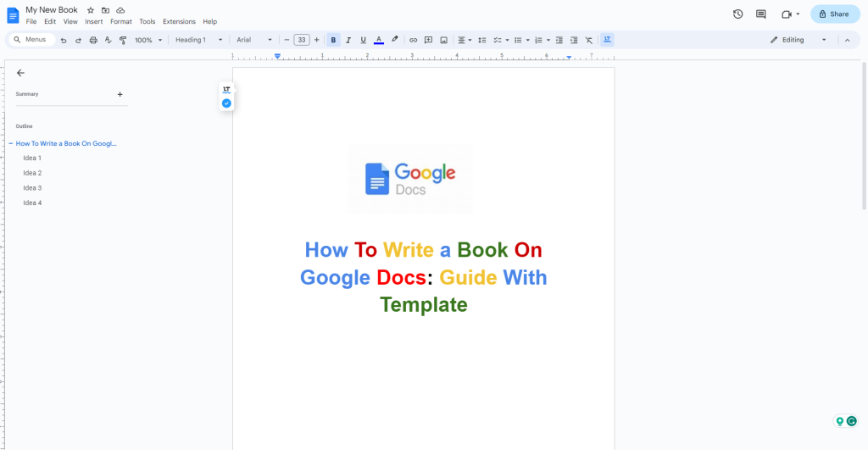
Task: Activate the Paint format tool
Action: 123,40
